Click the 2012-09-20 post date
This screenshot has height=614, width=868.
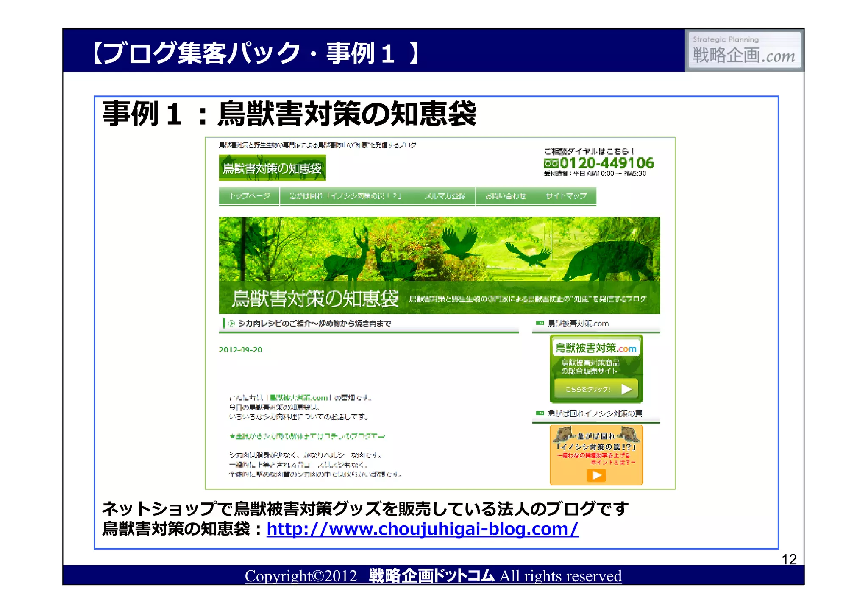point(241,349)
